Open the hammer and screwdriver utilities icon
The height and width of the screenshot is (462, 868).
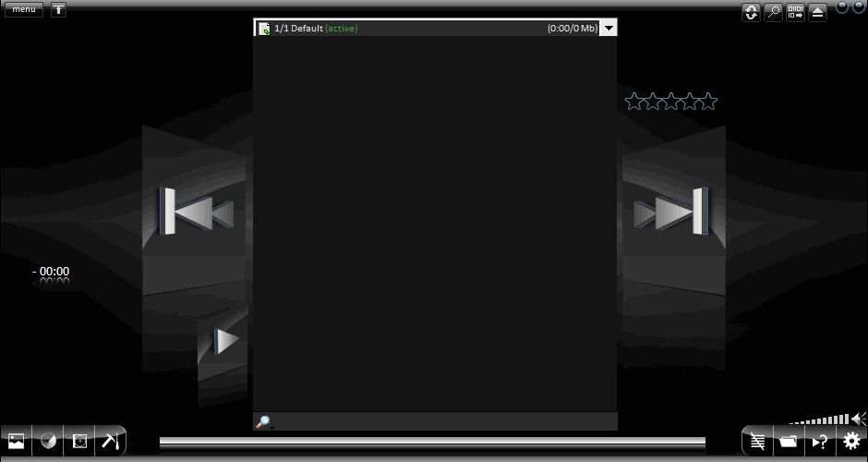[x=111, y=441]
